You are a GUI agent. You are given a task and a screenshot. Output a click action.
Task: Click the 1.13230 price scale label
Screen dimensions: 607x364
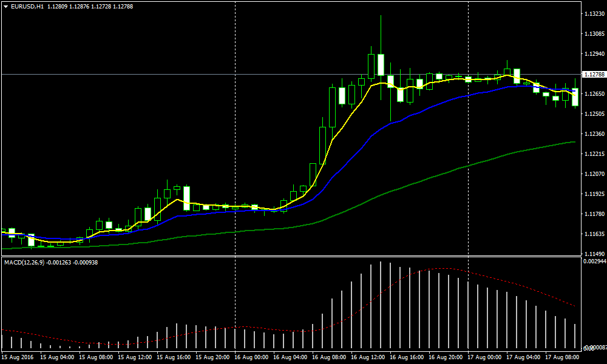click(x=592, y=13)
